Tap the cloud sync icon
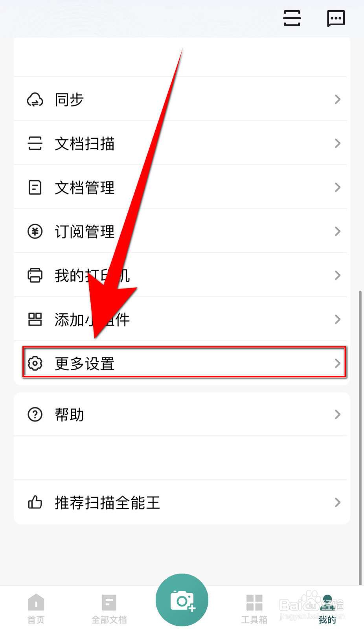Viewport: 364px width, 629px height. pyautogui.click(x=35, y=99)
